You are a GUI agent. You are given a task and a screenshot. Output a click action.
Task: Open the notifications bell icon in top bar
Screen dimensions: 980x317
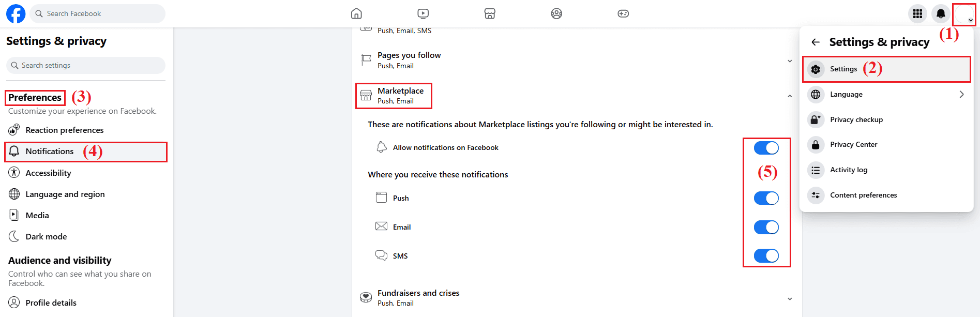coord(941,14)
